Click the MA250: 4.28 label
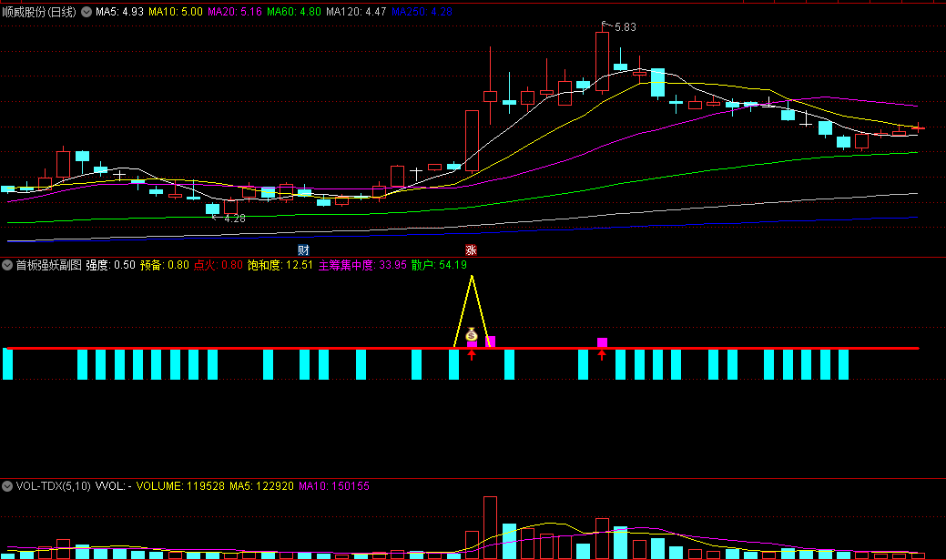Viewport: 946px width, 560px height. point(422,12)
